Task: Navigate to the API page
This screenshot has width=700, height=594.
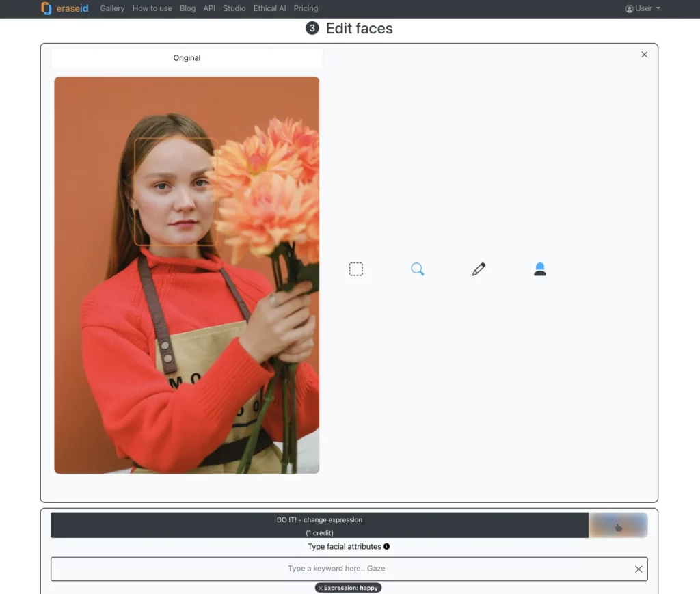Action: pos(209,9)
